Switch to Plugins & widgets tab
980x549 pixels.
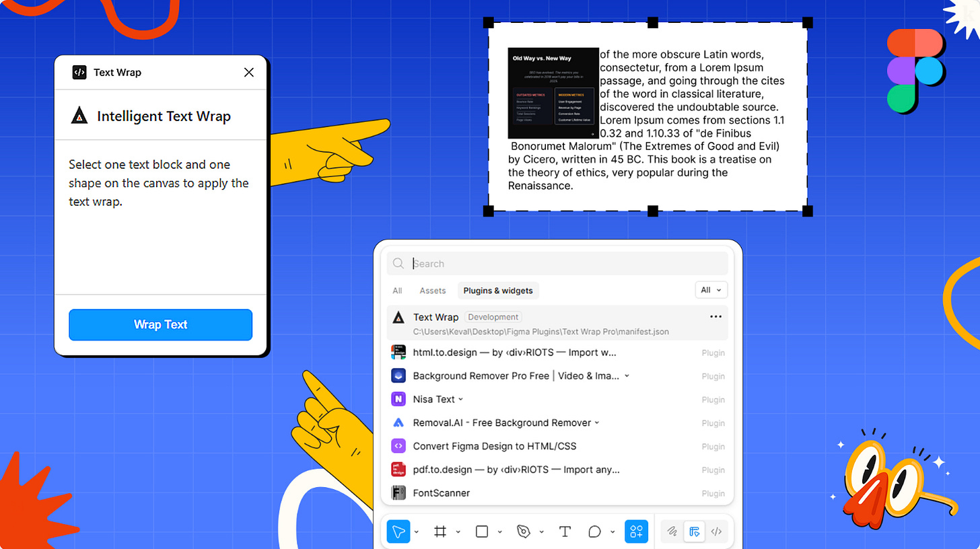point(498,291)
